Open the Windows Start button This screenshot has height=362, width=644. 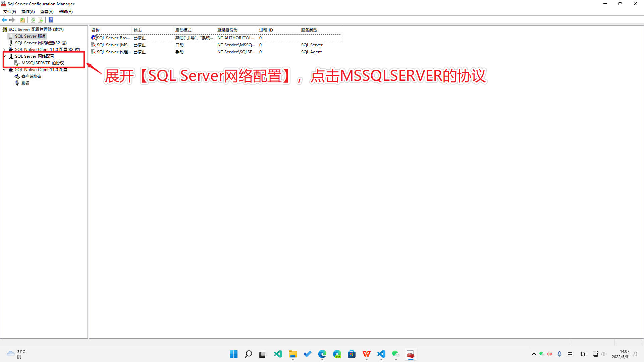point(234,354)
